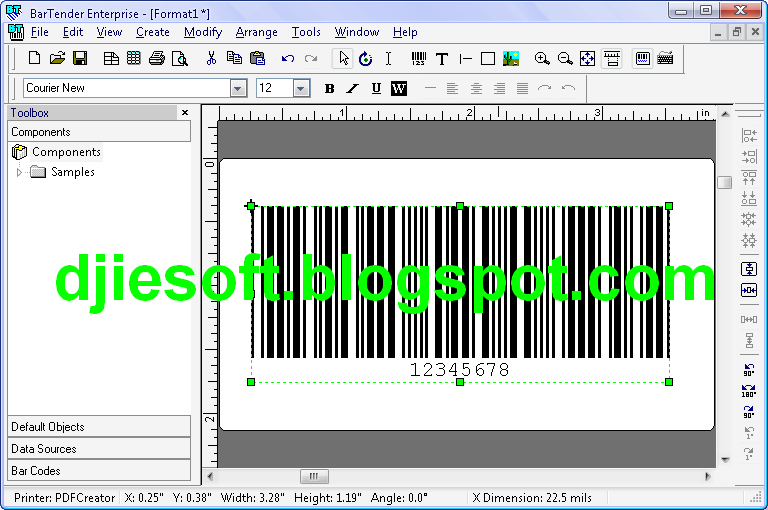This screenshot has width=768, height=510.
Task: Toggle italic formatting button
Action: tap(353, 88)
